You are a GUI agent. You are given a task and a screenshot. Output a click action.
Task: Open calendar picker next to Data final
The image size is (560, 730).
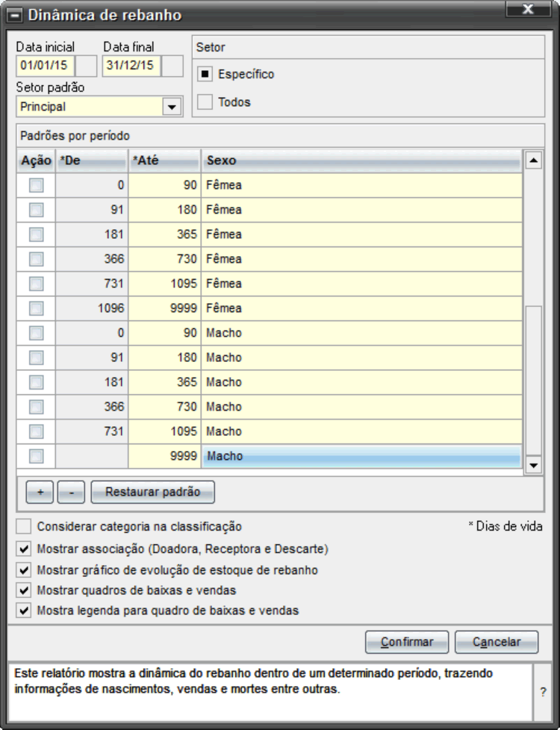coord(172,66)
